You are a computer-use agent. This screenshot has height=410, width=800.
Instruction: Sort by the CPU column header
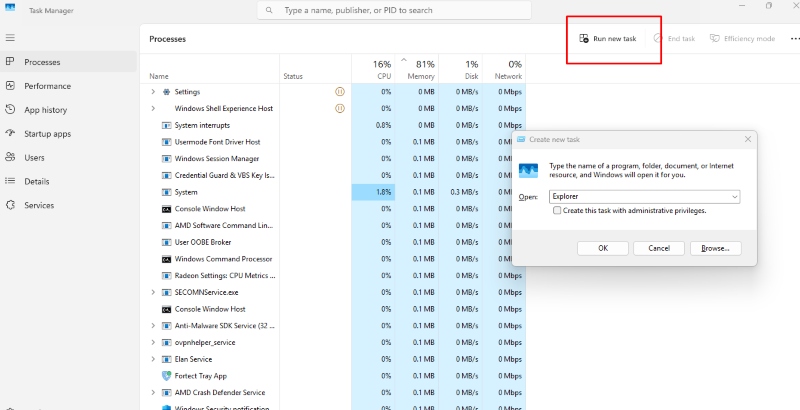click(373, 70)
